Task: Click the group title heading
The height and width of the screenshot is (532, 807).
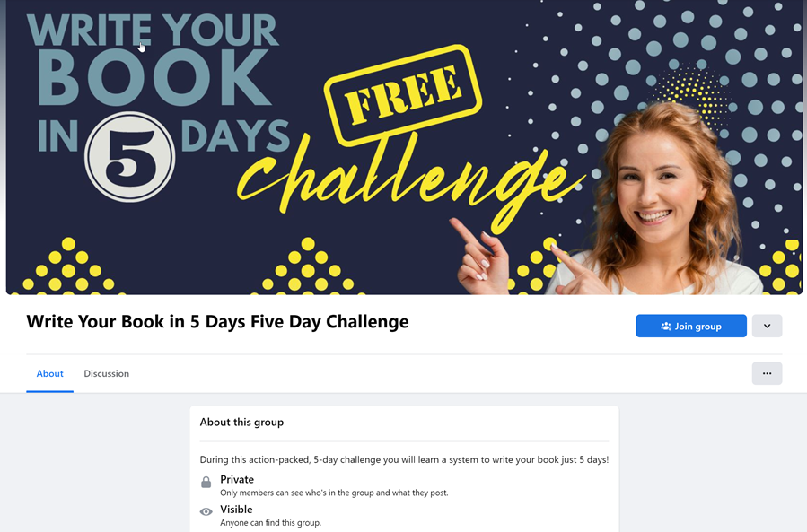Action: click(217, 321)
